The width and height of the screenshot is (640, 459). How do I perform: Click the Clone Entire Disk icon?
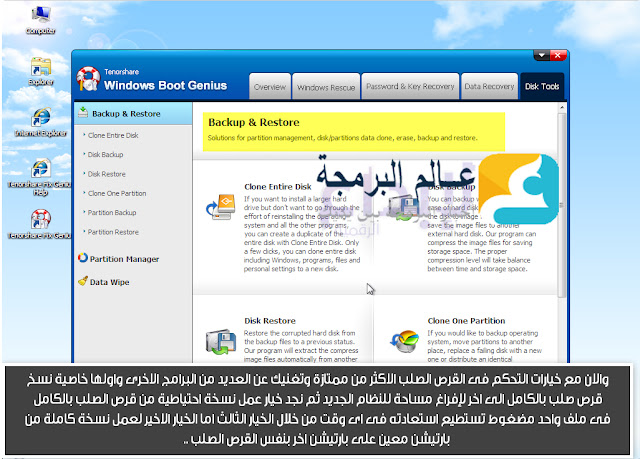coord(221,207)
